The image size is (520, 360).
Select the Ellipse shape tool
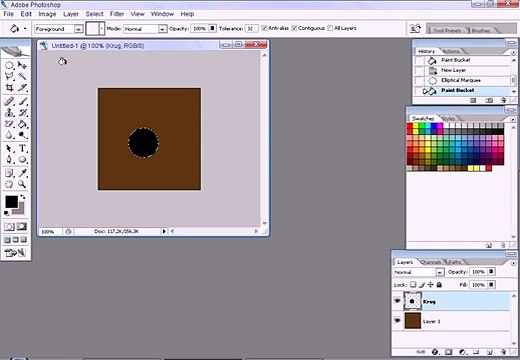click(x=22, y=160)
